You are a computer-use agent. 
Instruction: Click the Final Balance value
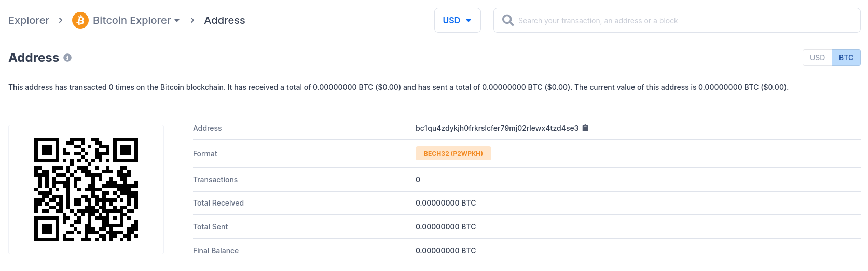[x=446, y=251]
